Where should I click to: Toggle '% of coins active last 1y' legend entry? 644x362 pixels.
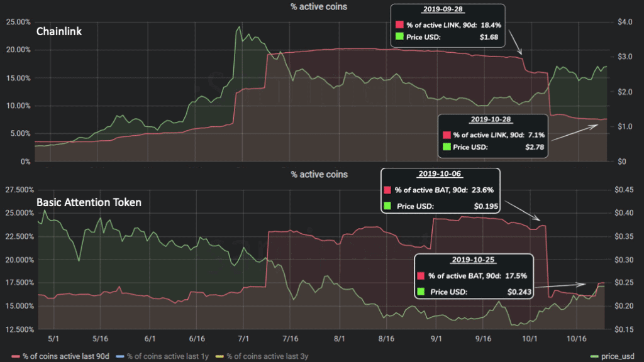click(x=163, y=356)
